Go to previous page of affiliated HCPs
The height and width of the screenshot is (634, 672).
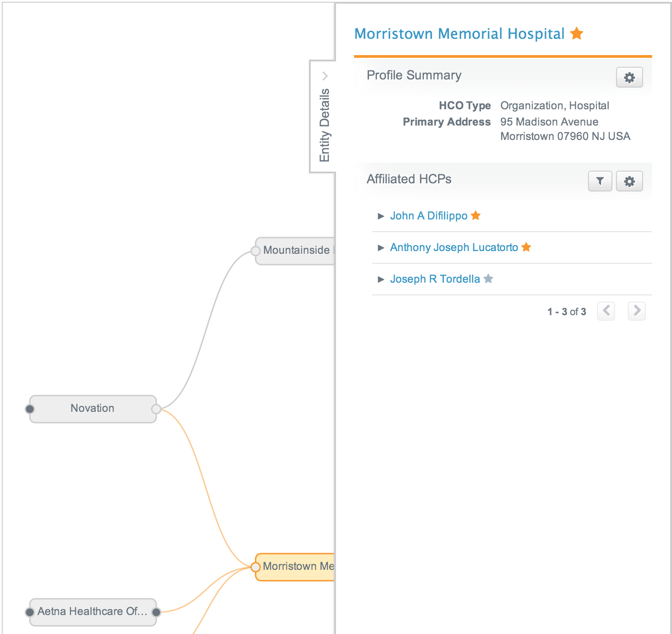pos(606,311)
